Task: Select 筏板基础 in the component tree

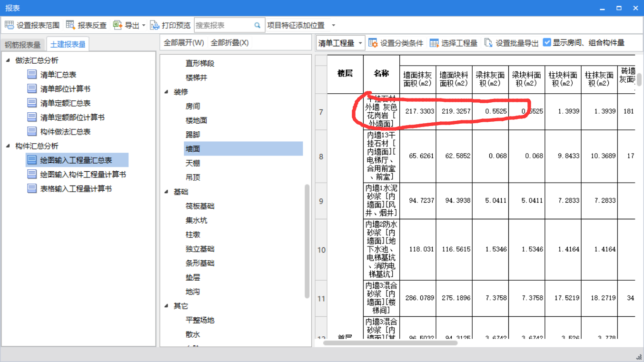Action: pos(200,206)
